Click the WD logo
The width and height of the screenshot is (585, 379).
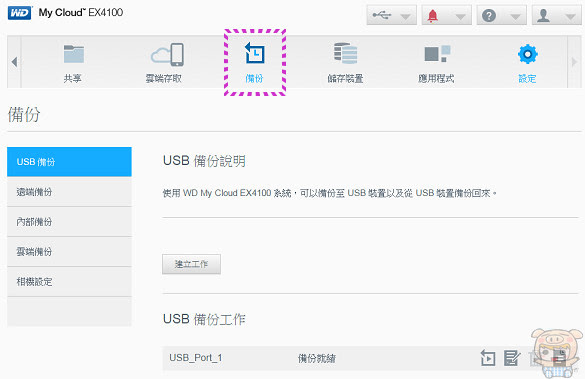click(19, 13)
